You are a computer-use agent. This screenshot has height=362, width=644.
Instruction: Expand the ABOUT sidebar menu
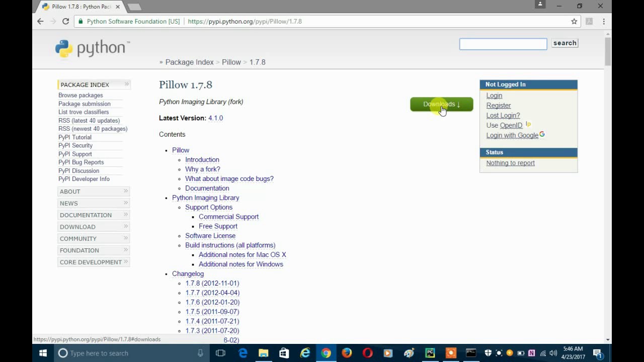94,191
